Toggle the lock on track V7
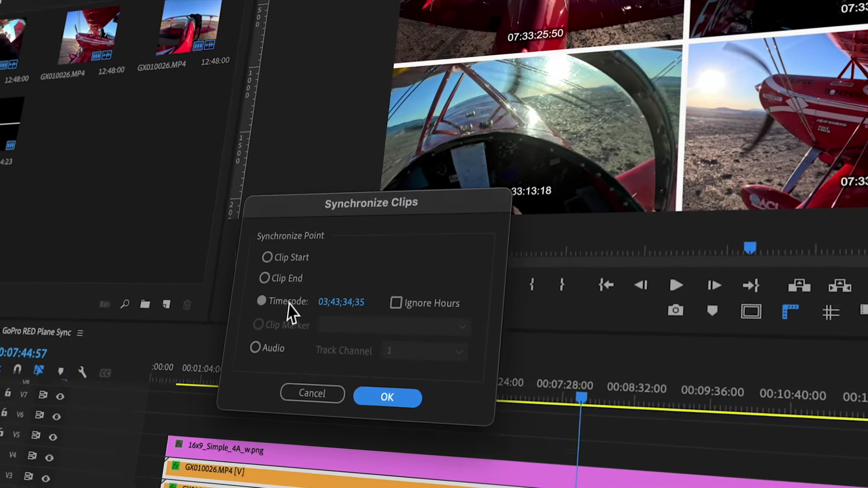The width and height of the screenshot is (868, 488). pos(8,393)
